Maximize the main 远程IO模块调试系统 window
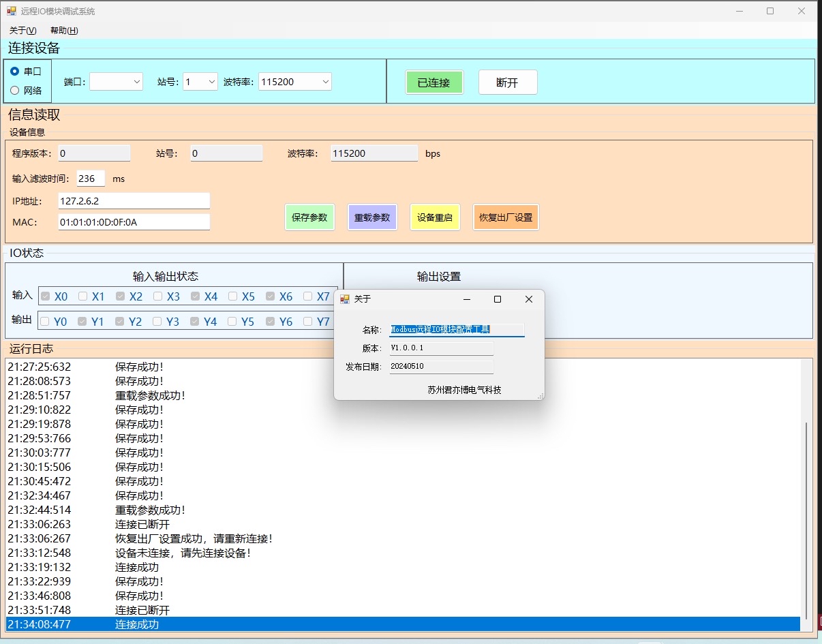Viewport: 822px width, 644px height. [770, 11]
